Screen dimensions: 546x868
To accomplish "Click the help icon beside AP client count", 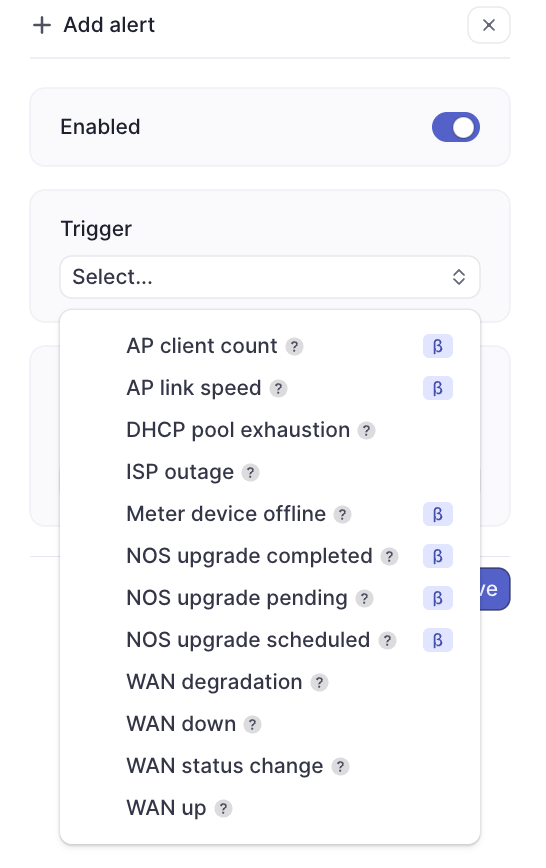I will [294, 347].
